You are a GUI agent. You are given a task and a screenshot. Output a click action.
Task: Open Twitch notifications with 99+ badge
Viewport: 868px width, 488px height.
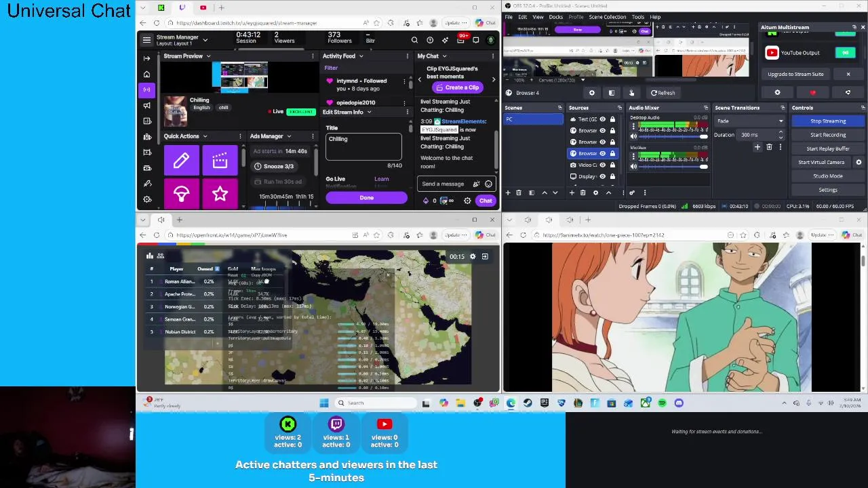point(460,39)
